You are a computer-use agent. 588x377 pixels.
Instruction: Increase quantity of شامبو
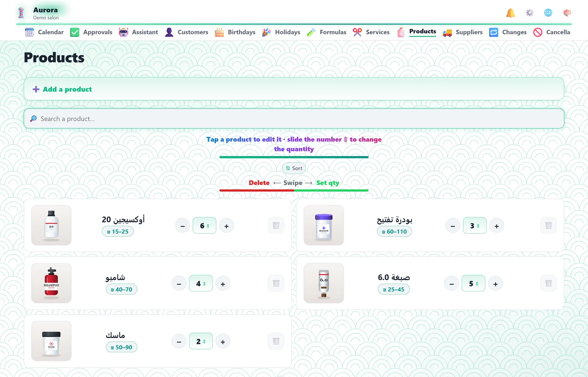[223, 284]
